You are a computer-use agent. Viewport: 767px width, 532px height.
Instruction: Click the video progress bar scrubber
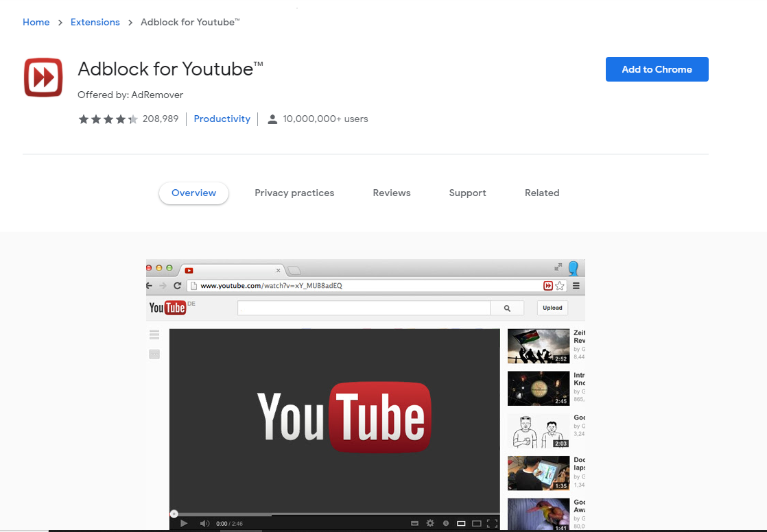[174, 514]
